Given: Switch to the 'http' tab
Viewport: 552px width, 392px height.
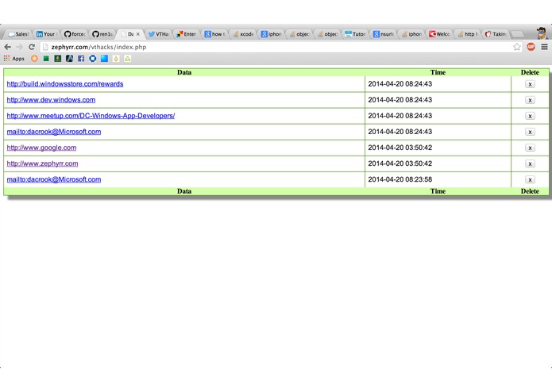Looking at the screenshot, I should pos(468,34).
